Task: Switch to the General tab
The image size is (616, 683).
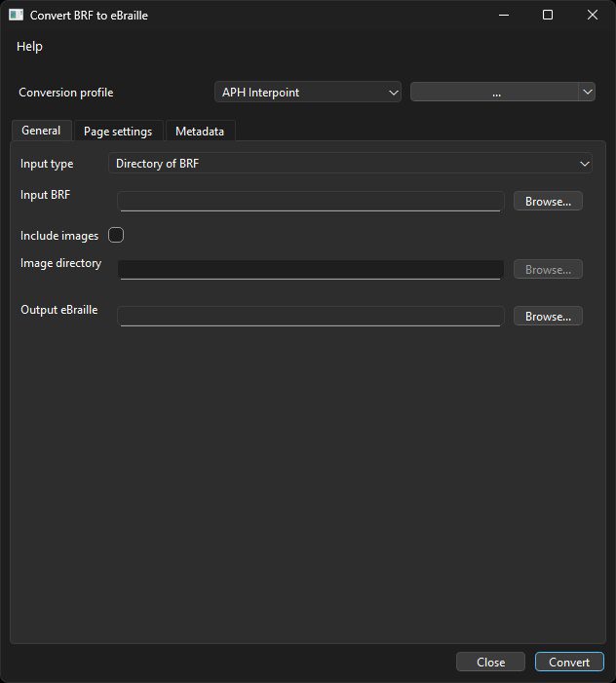Action: tap(41, 131)
